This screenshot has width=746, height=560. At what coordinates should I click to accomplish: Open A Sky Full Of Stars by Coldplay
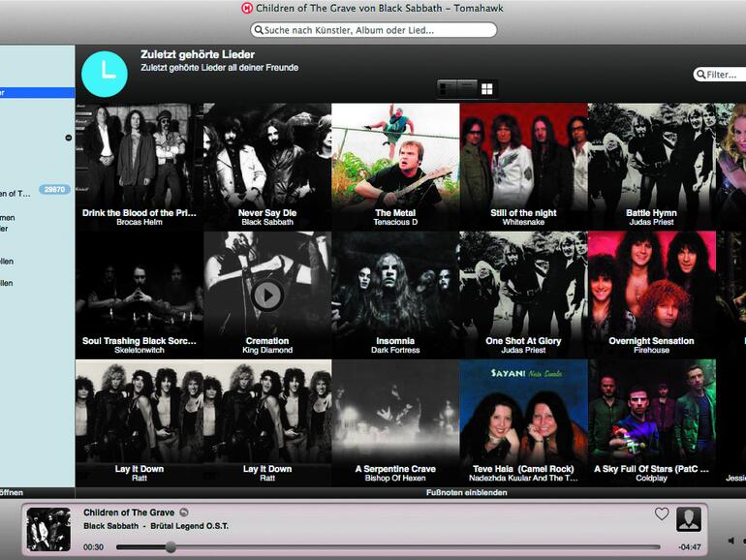pyautogui.click(x=652, y=423)
